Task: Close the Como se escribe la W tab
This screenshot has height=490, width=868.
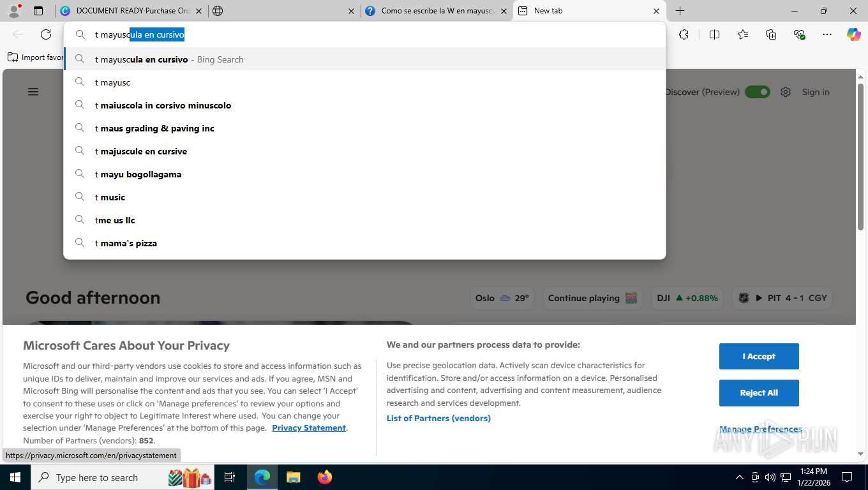Action: click(504, 11)
